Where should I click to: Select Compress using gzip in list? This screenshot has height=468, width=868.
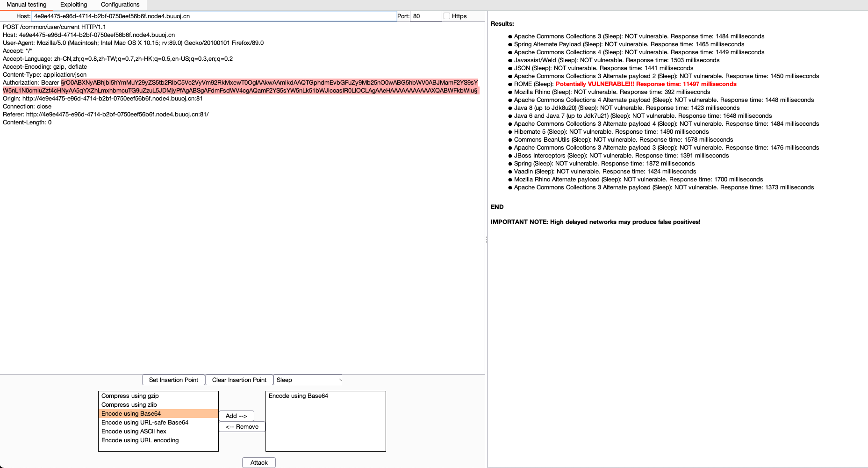click(158, 396)
